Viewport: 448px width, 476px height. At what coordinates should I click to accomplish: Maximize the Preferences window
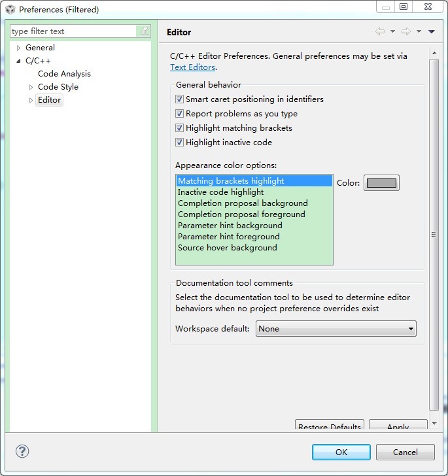click(x=404, y=7)
